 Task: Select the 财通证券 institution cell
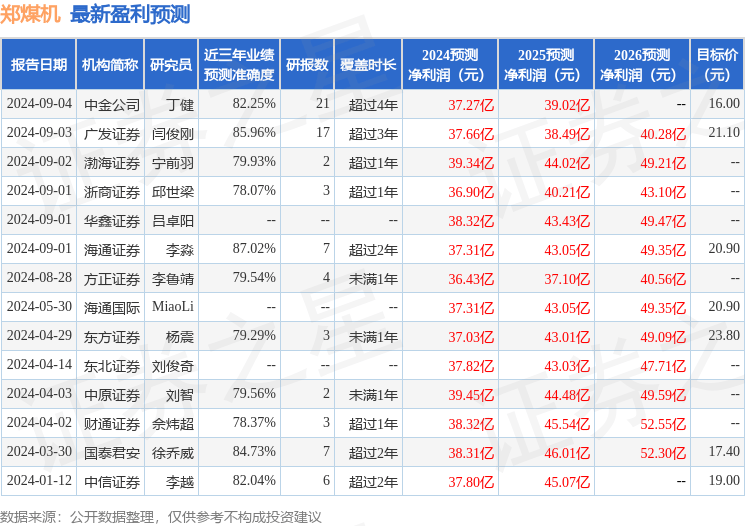pos(112,423)
